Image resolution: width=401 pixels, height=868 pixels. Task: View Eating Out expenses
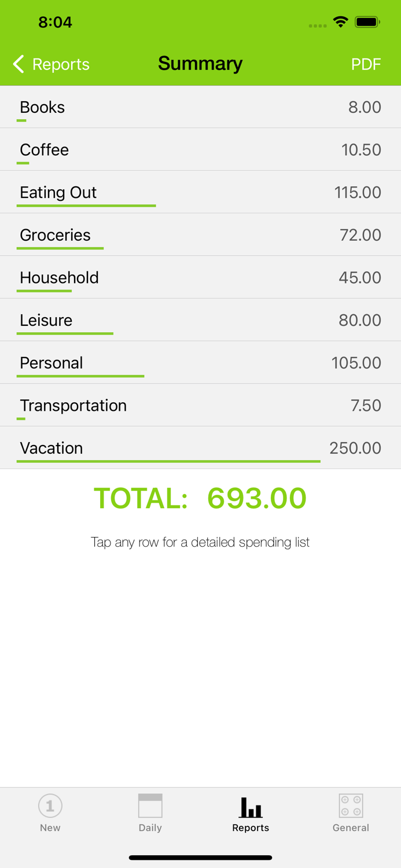click(x=200, y=192)
